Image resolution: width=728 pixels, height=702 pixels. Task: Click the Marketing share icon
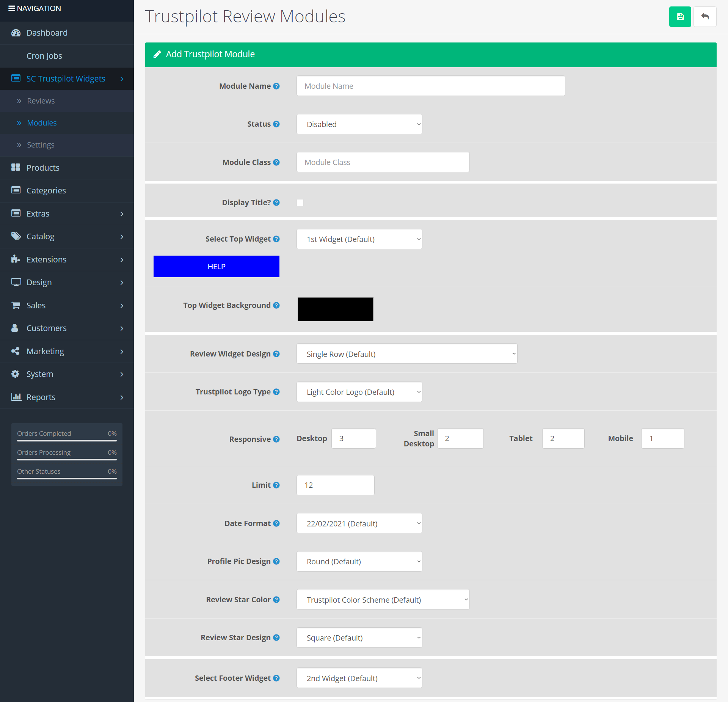pyautogui.click(x=16, y=351)
